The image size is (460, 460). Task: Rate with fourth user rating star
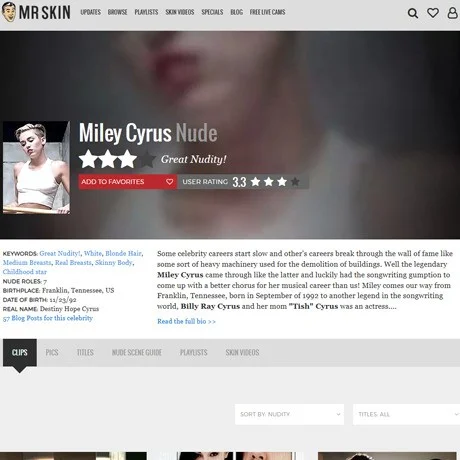pos(295,182)
